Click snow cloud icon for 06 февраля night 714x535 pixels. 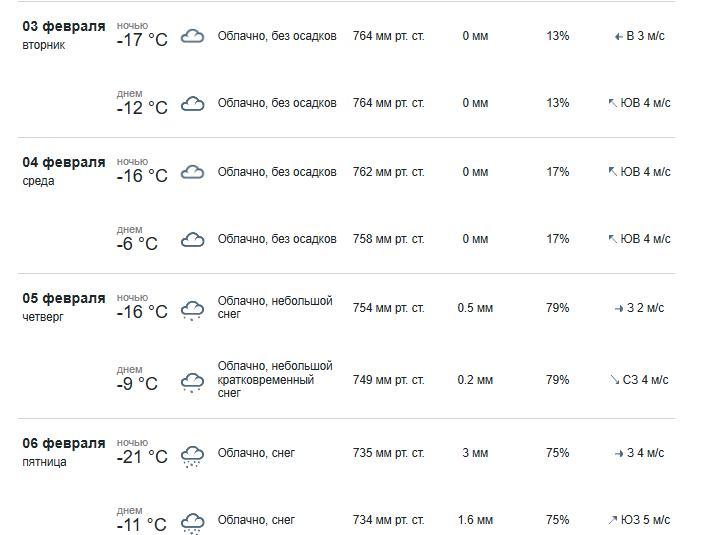tap(192, 455)
